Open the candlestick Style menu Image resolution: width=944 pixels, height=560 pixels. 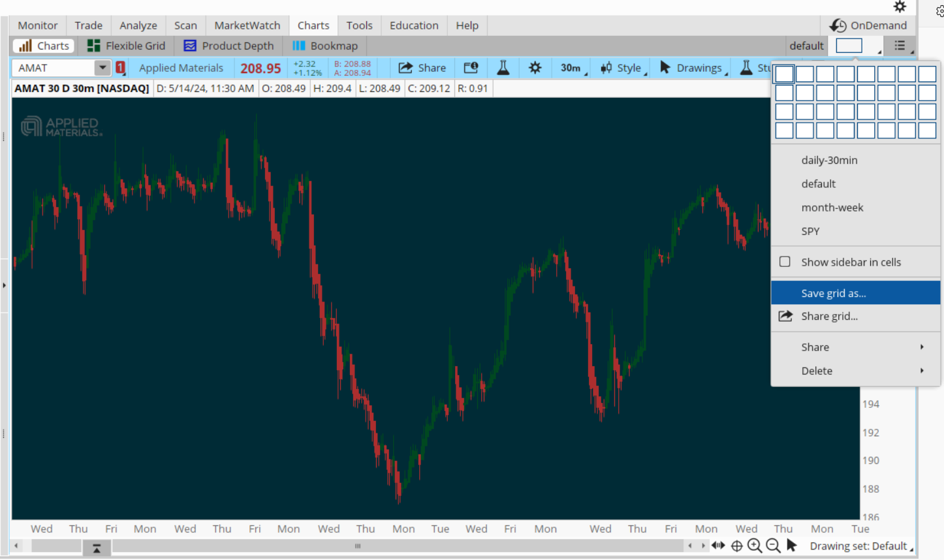pos(623,68)
